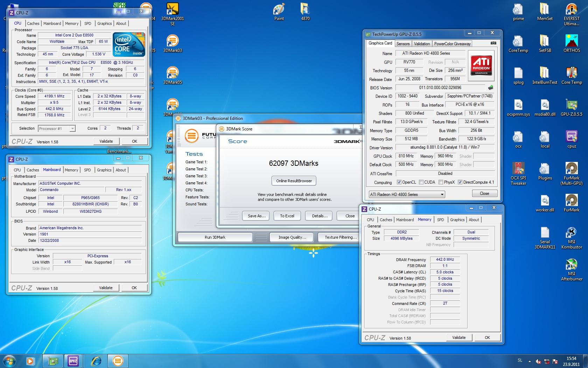Image resolution: width=588 pixels, height=368 pixels.
Task: Open the About tab in Mainboard CPU-Z
Action: click(121, 170)
